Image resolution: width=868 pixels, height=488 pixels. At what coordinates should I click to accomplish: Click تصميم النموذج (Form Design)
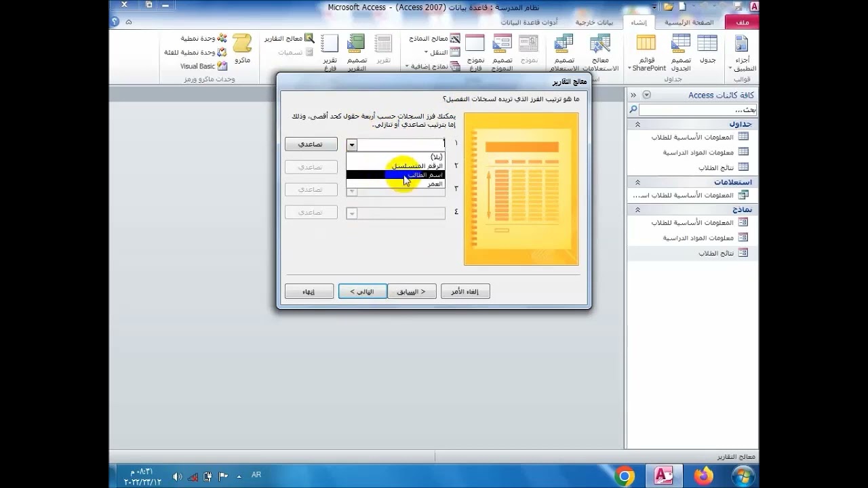502,53
